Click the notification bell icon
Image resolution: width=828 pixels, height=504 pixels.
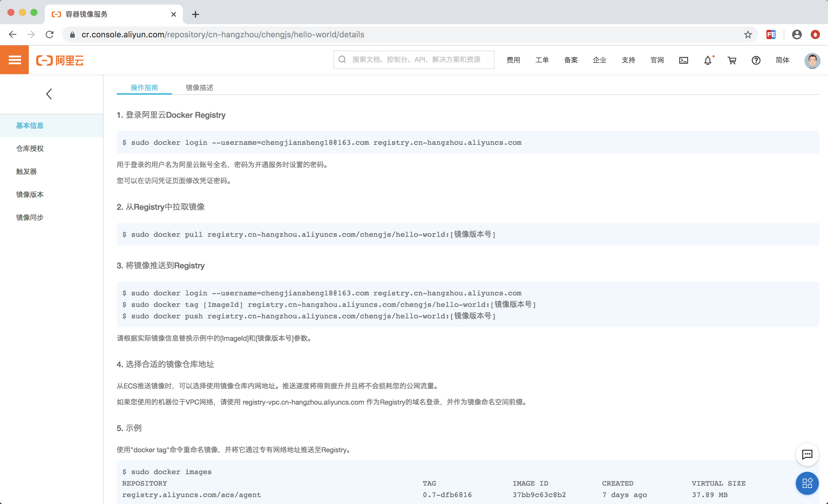[708, 60]
